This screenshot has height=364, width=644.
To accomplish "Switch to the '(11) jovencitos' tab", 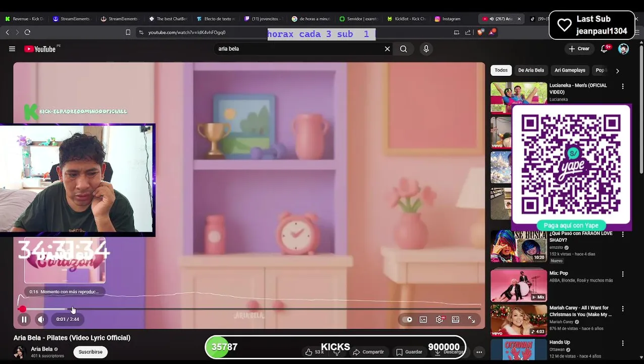I will click(263, 19).
